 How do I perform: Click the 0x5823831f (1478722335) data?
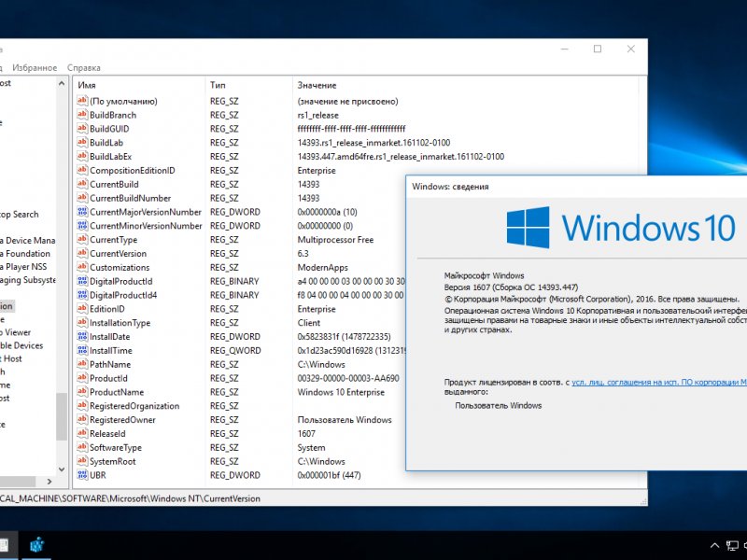coord(344,336)
